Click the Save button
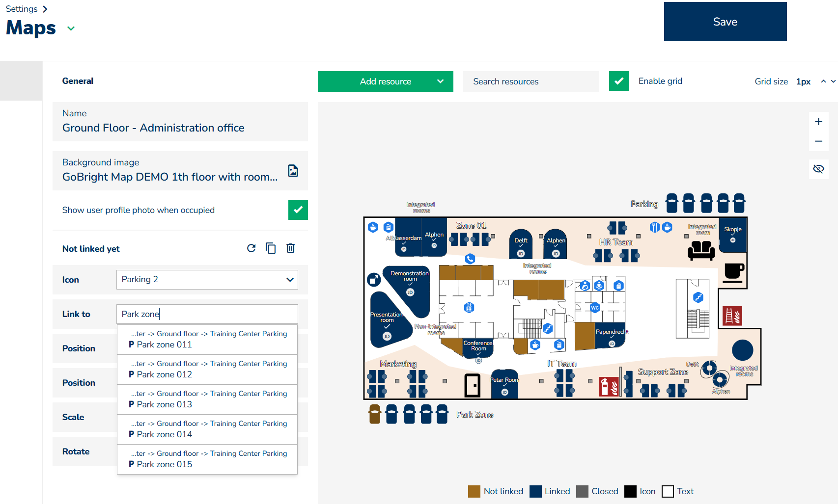This screenshot has height=504, width=838. point(725,22)
